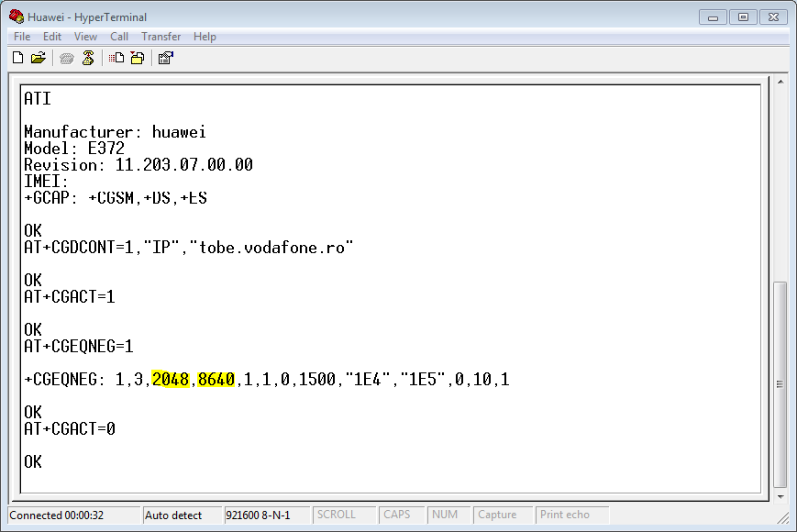Click the HyperTerminal title bar app icon
The height and width of the screenshot is (532, 797).
pyautogui.click(x=17, y=17)
